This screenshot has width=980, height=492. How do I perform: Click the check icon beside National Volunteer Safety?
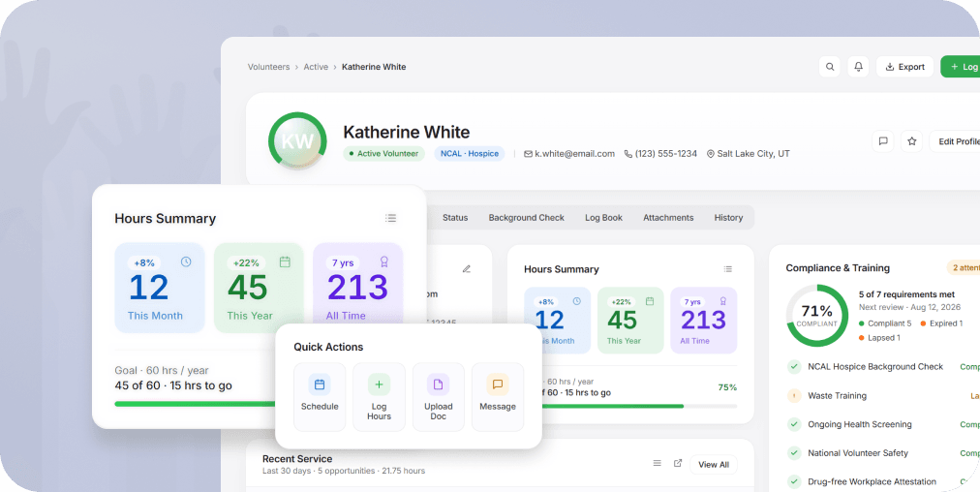(794, 453)
